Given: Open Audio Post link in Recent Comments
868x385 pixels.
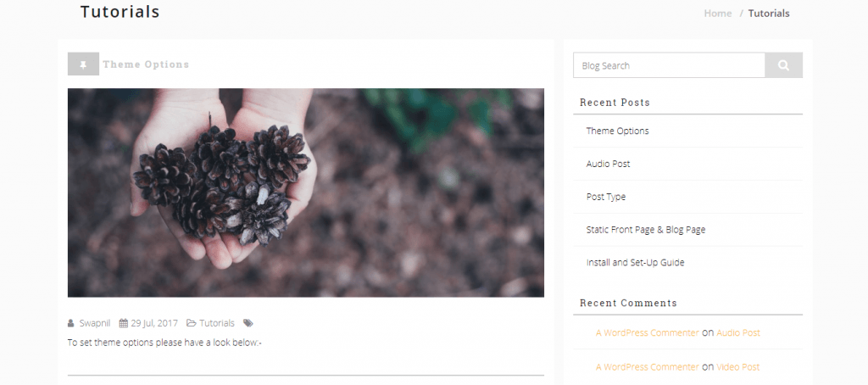Looking at the screenshot, I should tap(738, 333).
